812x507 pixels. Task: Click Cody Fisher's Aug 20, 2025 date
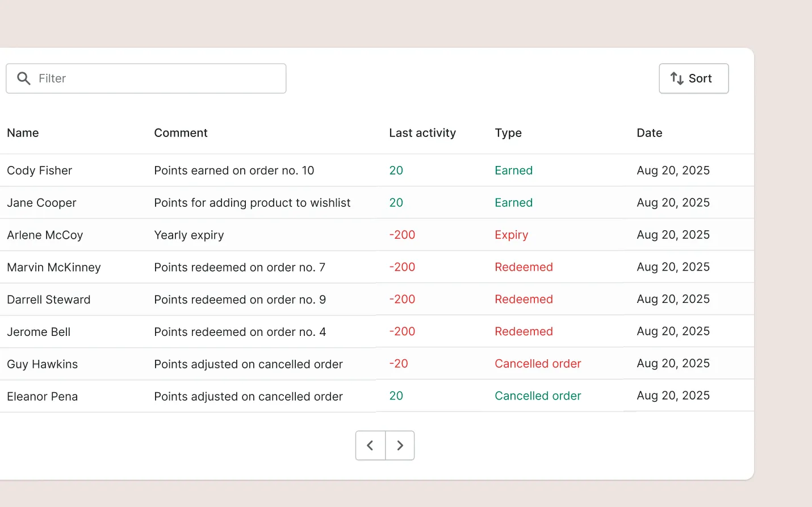673,171
